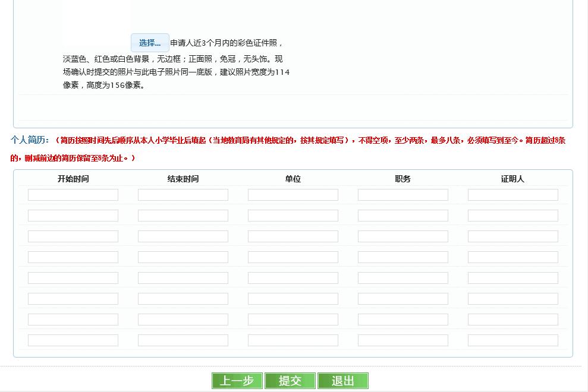Click the 选择... photo upload button
This screenshot has height=392, width=588.
tap(150, 43)
